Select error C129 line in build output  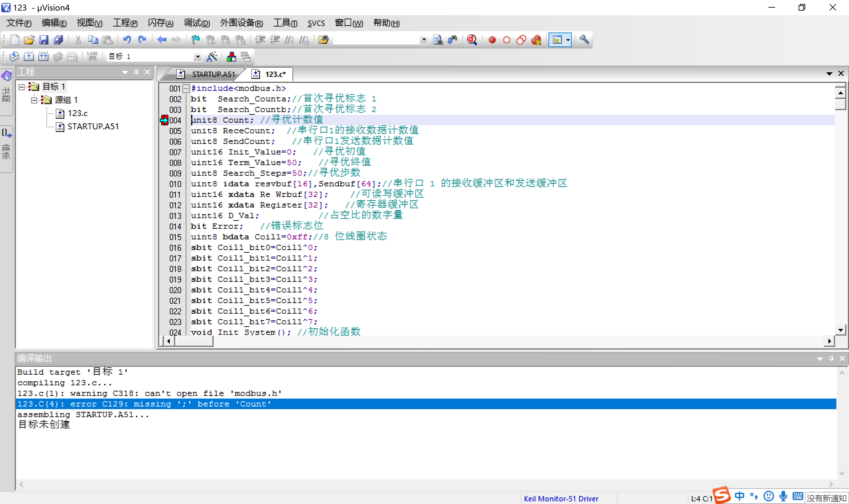[x=425, y=404]
